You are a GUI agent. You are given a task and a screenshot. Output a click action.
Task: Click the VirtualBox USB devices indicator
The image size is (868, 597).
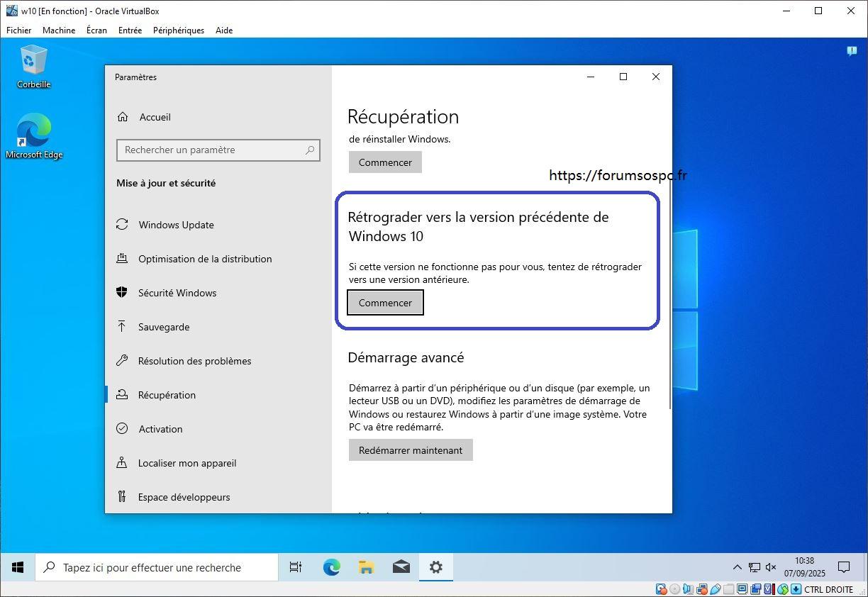716,589
